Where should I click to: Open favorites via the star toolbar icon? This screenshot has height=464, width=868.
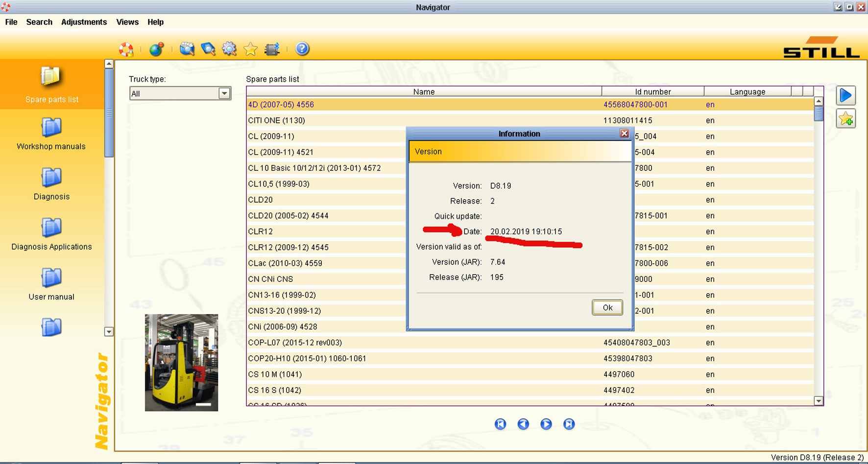[x=250, y=49]
